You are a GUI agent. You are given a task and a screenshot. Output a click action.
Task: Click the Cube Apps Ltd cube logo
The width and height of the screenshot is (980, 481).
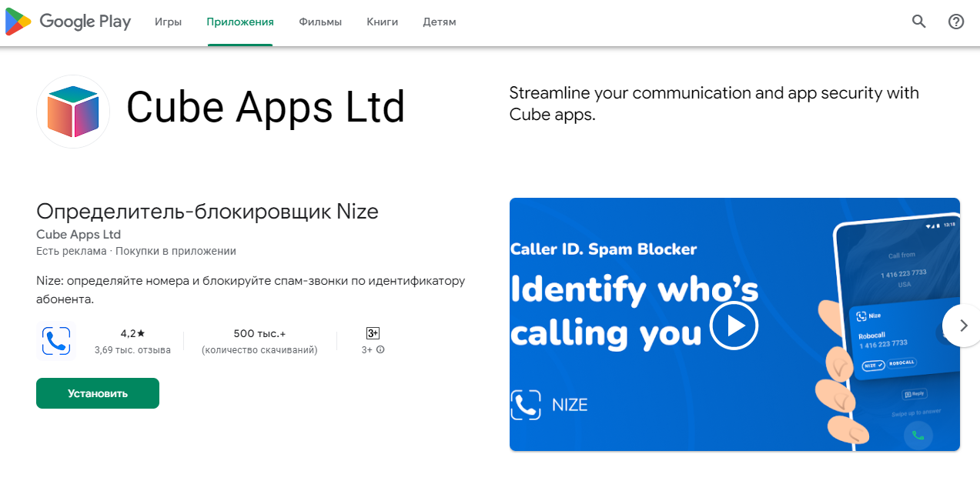[x=73, y=112]
